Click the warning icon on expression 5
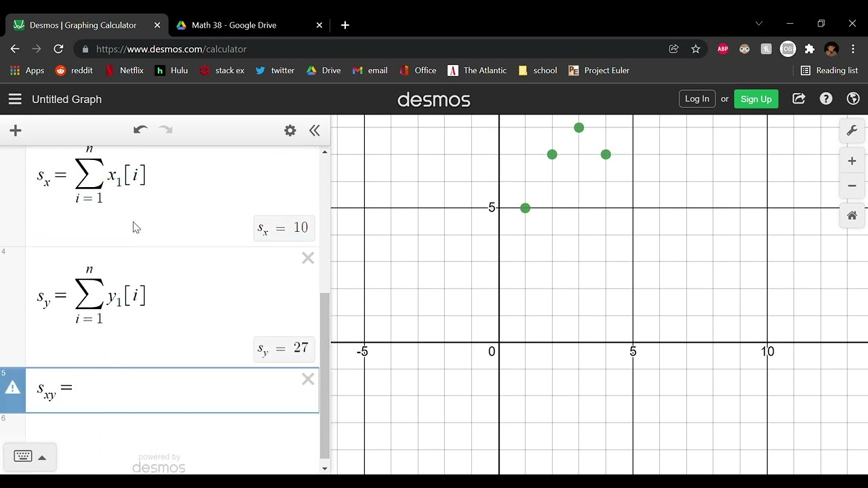868x488 pixels. point(13,388)
